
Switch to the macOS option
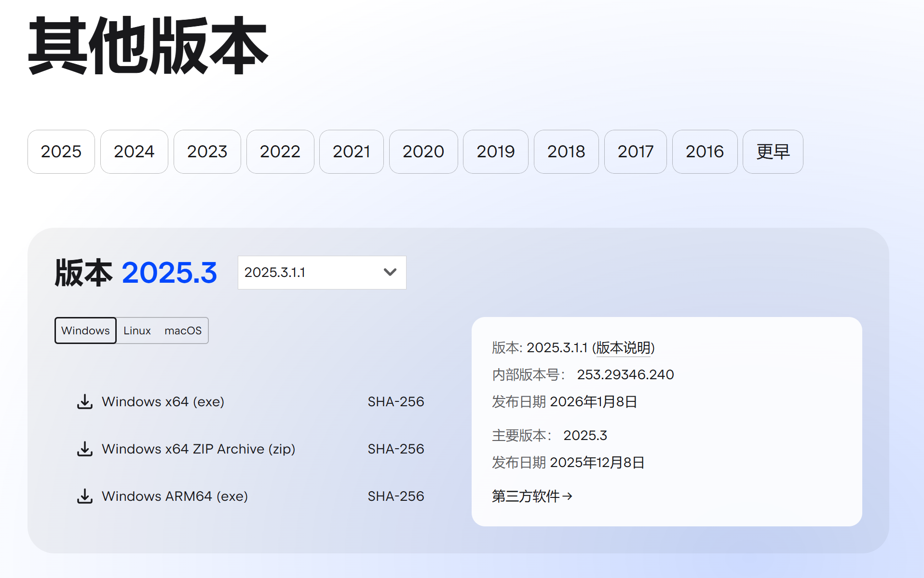point(183,330)
